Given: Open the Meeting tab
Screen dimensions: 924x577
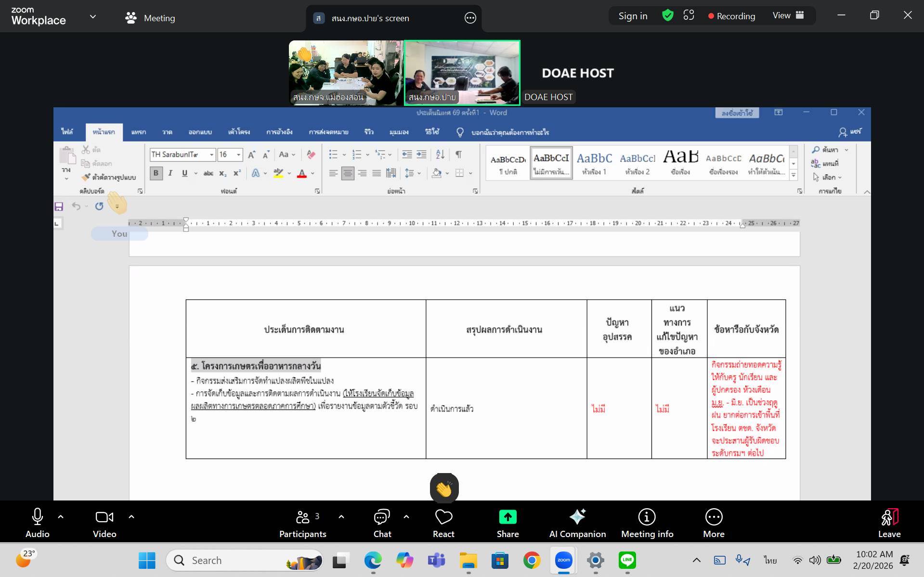Looking at the screenshot, I should click(x=150, y=18).
